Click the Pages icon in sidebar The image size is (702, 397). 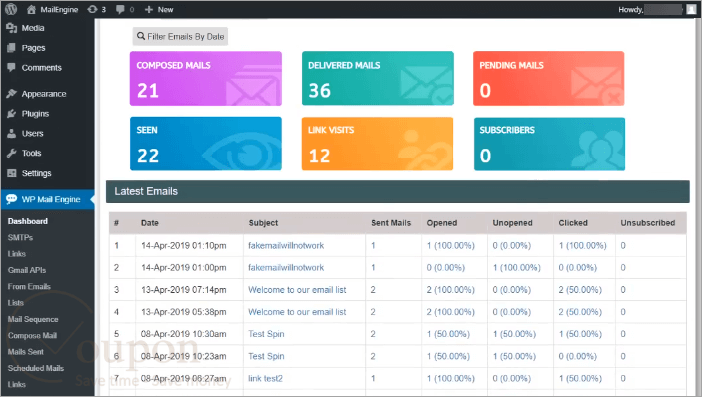[x=12, y=48]
